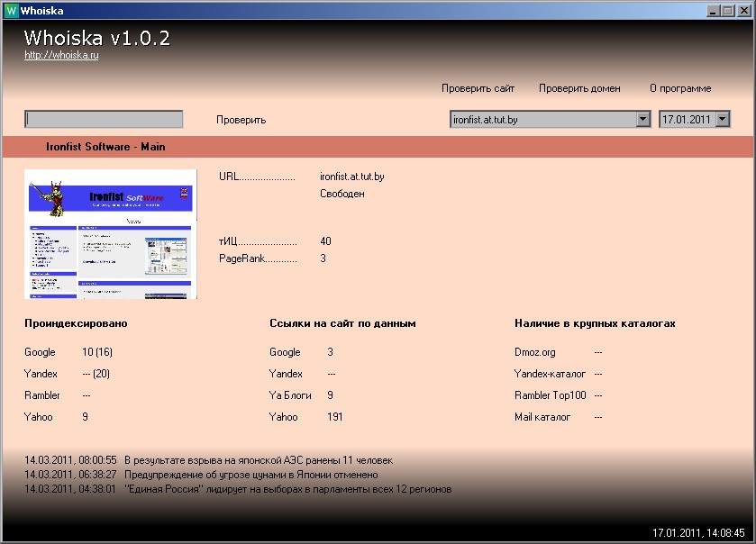This screenshot has width=756, height=544.
Task: Open the news about цунами в Японии
Action: (250, 475)
